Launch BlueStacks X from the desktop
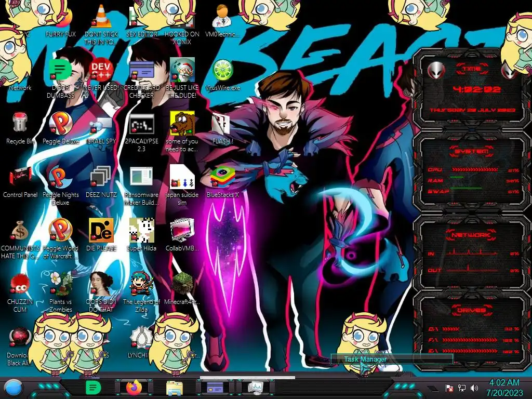This screenshot has height=399, width=532. (x=222, y=181)
